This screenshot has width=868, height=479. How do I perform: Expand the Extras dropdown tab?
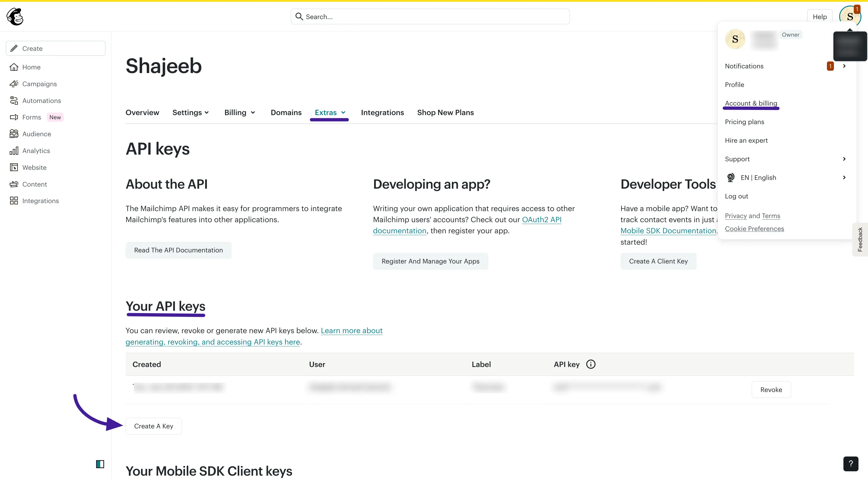(330, 113)
